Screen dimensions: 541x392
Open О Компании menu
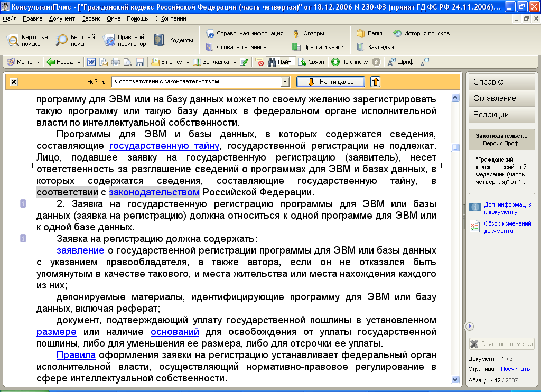171,18
